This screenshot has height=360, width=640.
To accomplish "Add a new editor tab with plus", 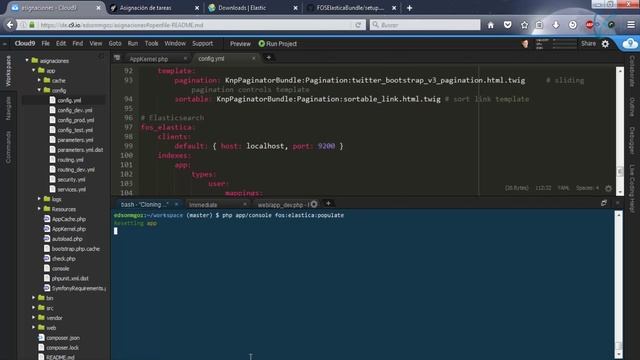I will pos(269,58).
